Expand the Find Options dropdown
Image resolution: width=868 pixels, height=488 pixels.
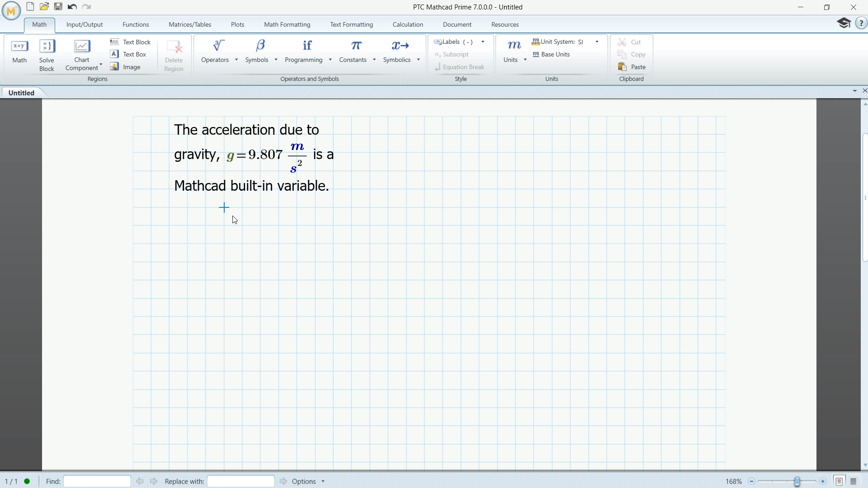[323, 481]
